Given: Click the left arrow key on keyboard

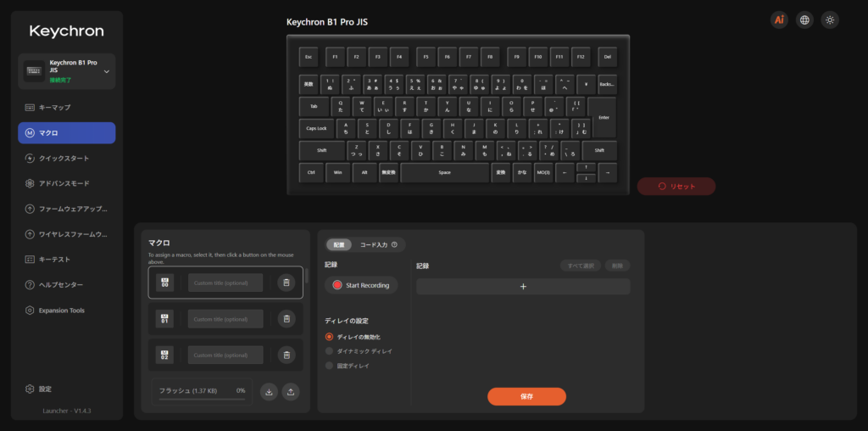Looking at the screenshot, I should click(x=565, y=172).
